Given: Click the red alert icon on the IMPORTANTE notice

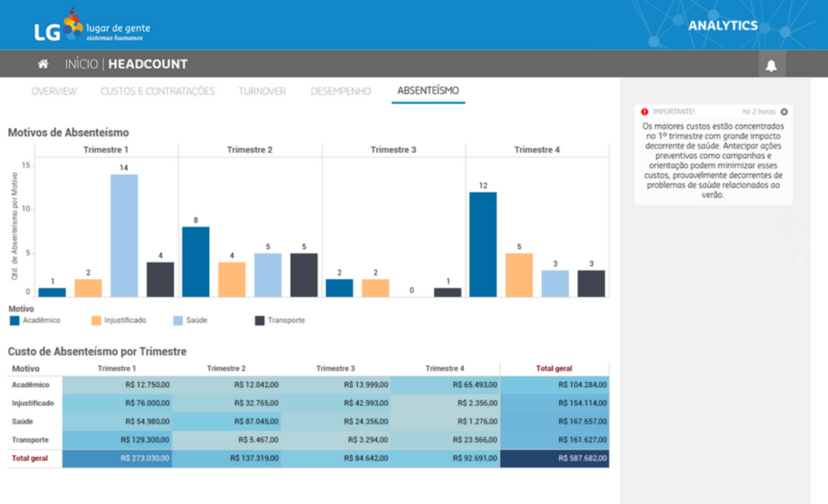Looking at the screenshot, I should [643, 111].
